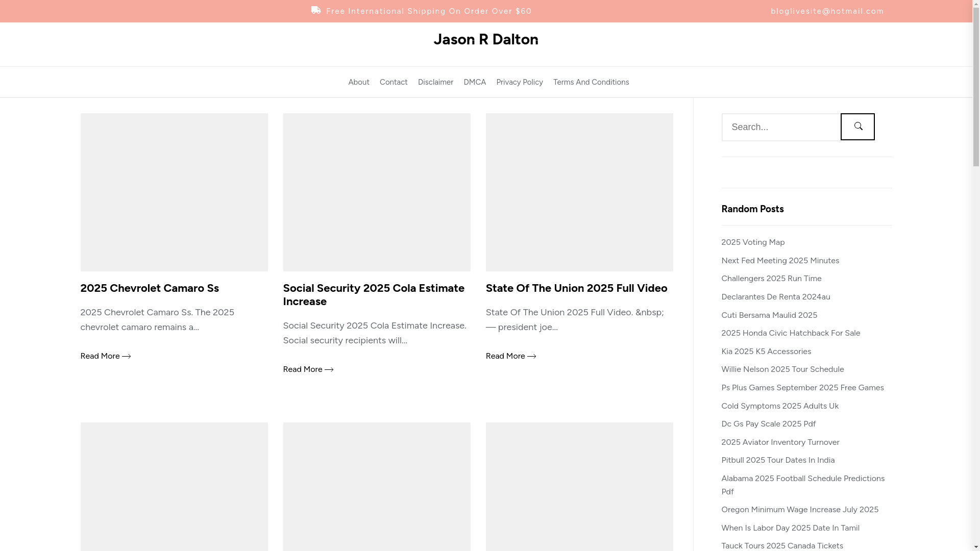The width and height of the screenshot is (980, 551).
Task: Open the 2025 Chevrolet Camaro Ss article title
Action: 150,288
